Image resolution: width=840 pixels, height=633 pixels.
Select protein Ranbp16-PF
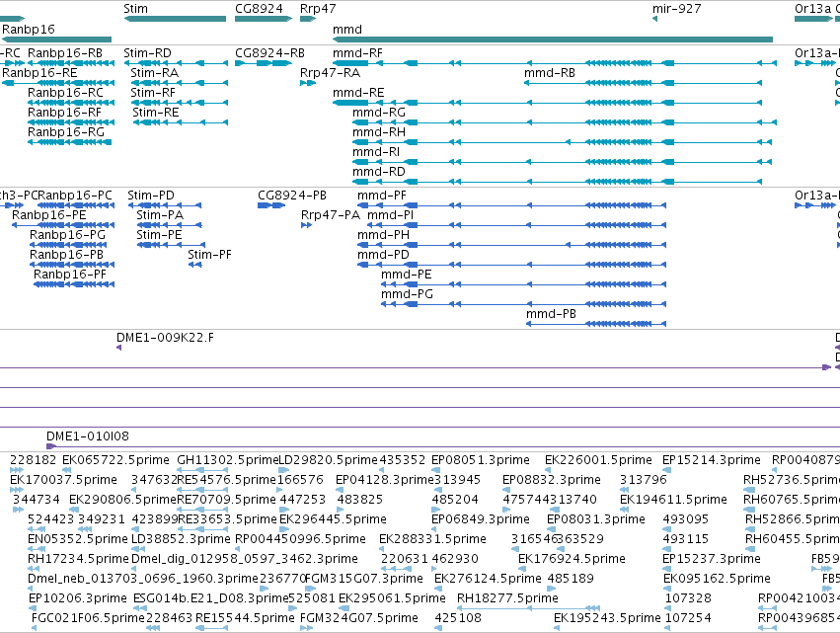coord(74,284)
